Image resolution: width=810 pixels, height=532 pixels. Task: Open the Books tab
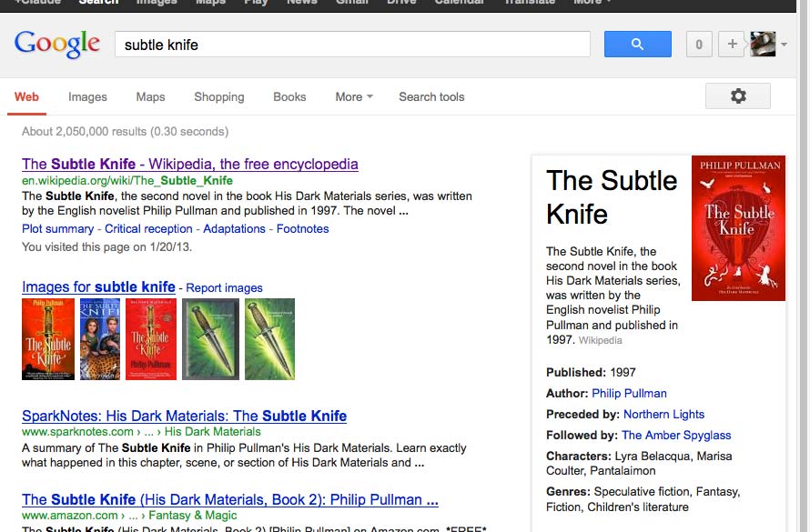[289, 97]
